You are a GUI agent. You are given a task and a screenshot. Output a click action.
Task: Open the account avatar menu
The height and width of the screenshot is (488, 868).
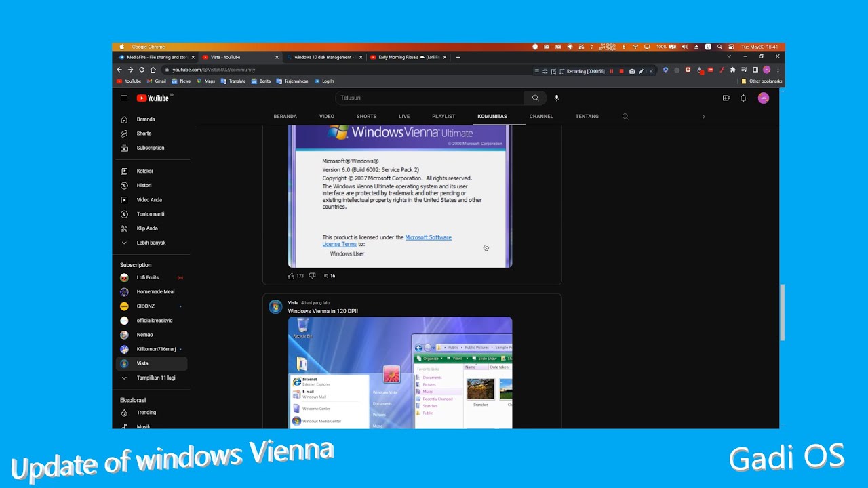[x=764, y=98]
